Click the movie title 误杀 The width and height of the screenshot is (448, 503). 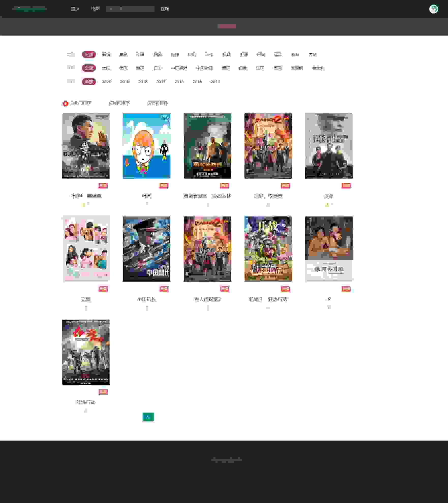click(329, 196)
